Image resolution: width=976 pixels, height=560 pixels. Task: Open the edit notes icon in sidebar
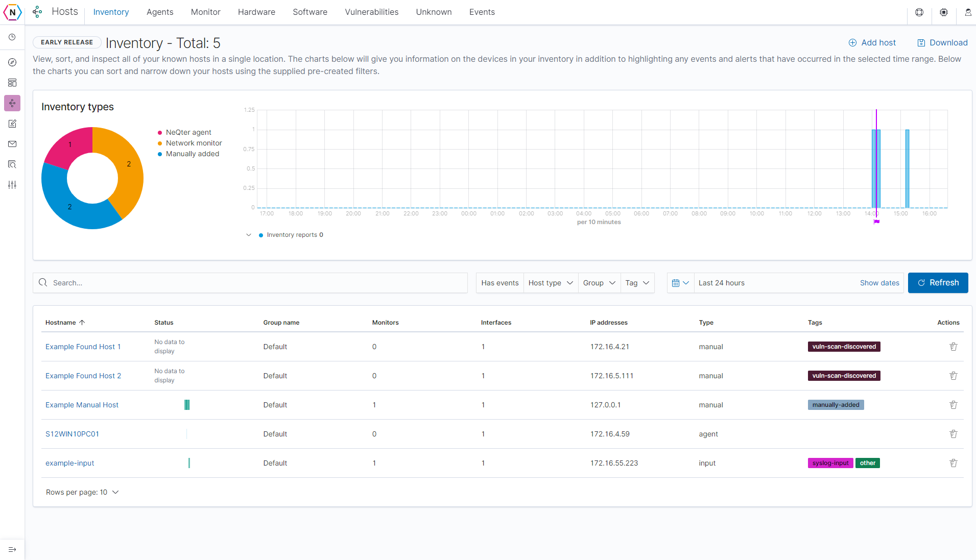[12, 124]
